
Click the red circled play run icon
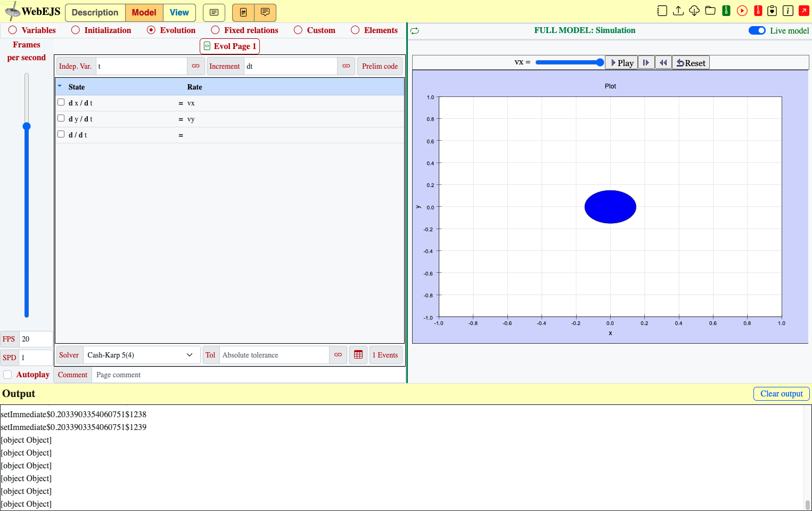[742, 11]
